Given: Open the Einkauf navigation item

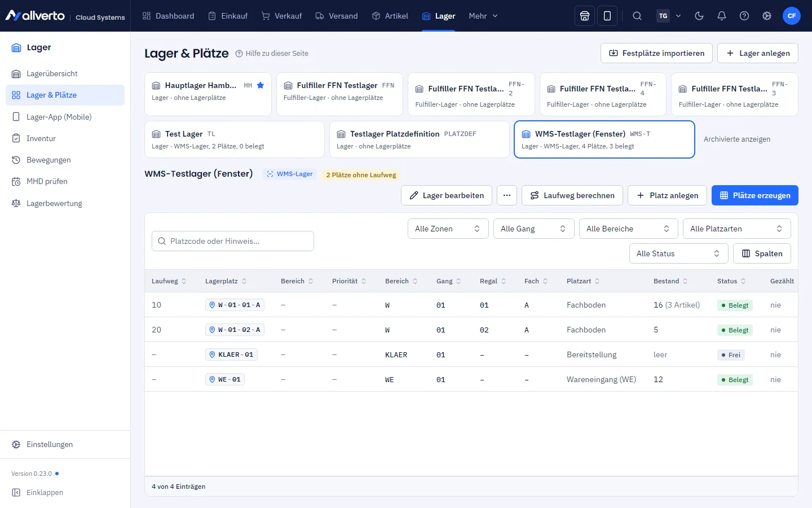Looking at the screenshot, I should pos(228,16).
